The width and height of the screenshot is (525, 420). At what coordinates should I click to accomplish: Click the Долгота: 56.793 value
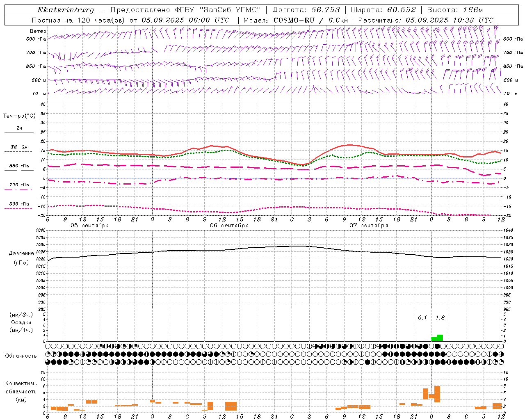coord(306,10)
